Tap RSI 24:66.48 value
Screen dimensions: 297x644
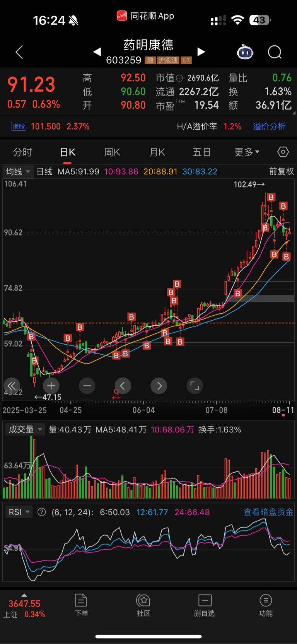coord(192,512)
